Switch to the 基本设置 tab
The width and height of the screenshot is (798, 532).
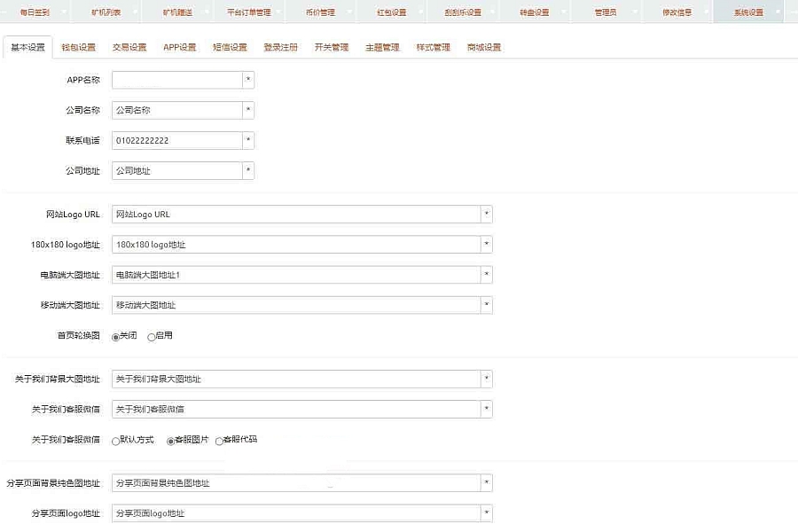point(28,47)
